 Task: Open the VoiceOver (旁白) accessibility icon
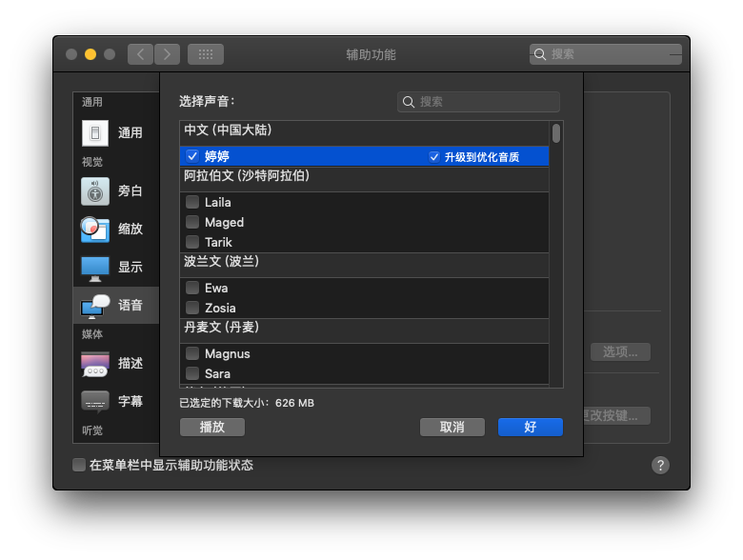click(95, 190)
